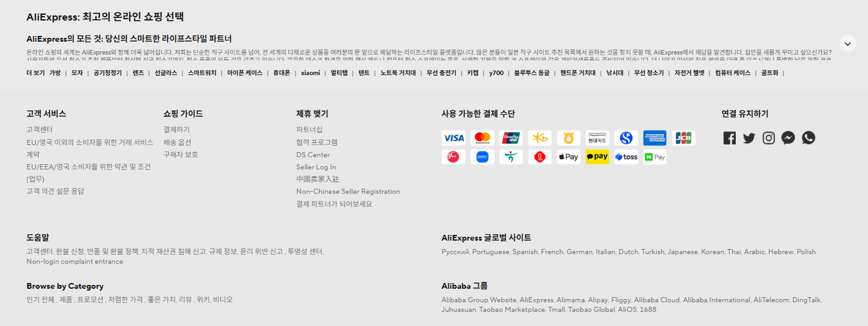Viewport: 868px width, 326px height.
Task: Open the WhatsApp icon
Action: tap(808, 138)
